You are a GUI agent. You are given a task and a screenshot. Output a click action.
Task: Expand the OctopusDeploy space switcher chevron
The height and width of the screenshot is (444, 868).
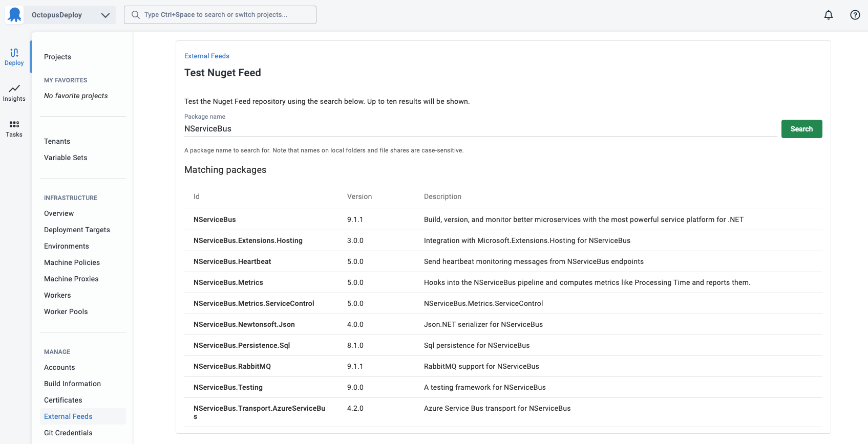pyautogui.click(x=105, y=15)
